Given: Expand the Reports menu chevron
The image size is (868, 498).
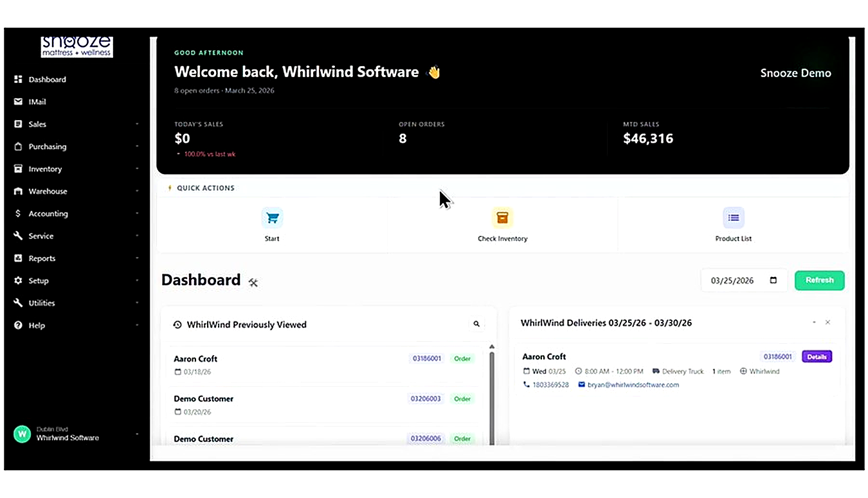Looking at the screenshot, I should [x=137, y=258].
